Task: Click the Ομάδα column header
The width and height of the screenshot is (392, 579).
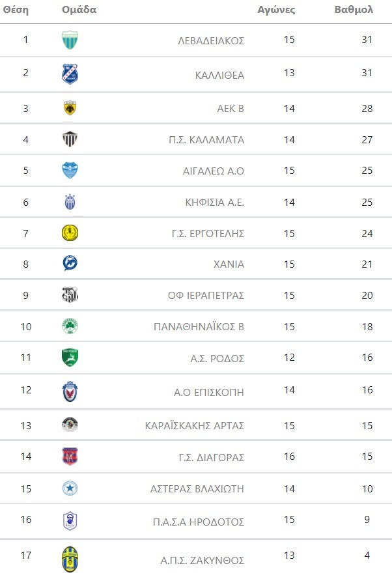Action: [x=79, y=10]
